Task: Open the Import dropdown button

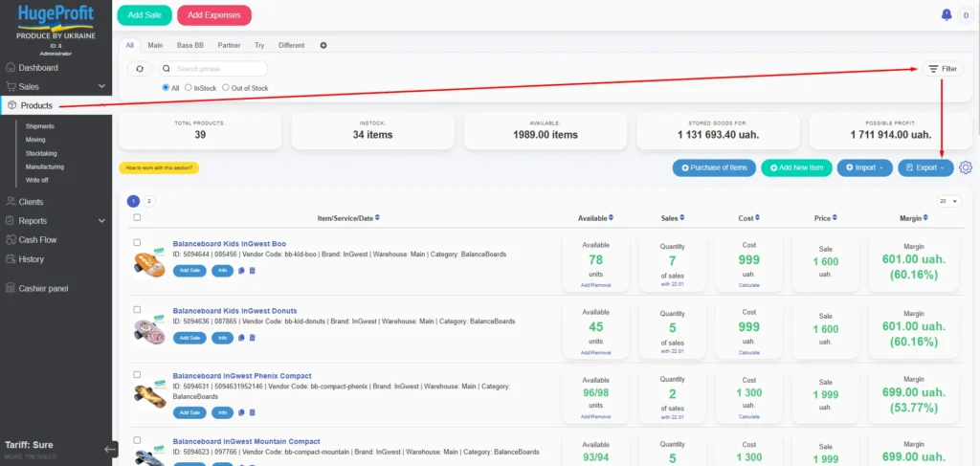Action: coord(864,167)
